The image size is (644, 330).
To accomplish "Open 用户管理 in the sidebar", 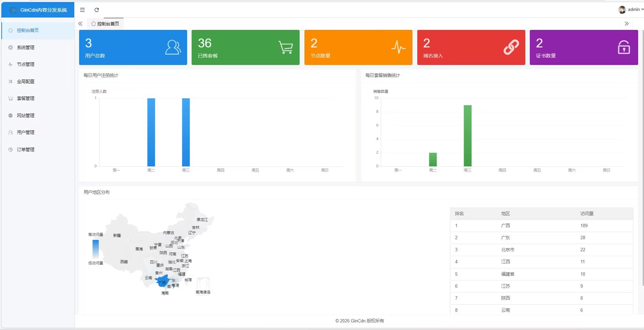I will pos(26,132).
